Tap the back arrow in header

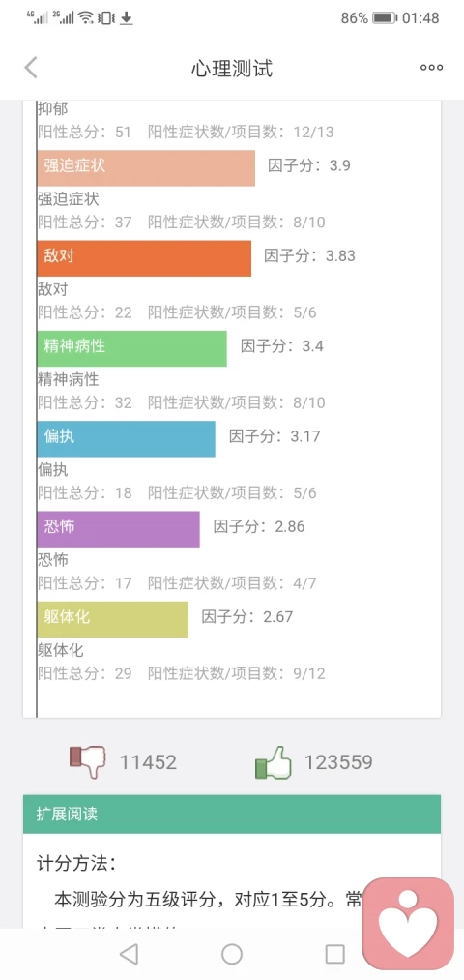pos(31,68)
